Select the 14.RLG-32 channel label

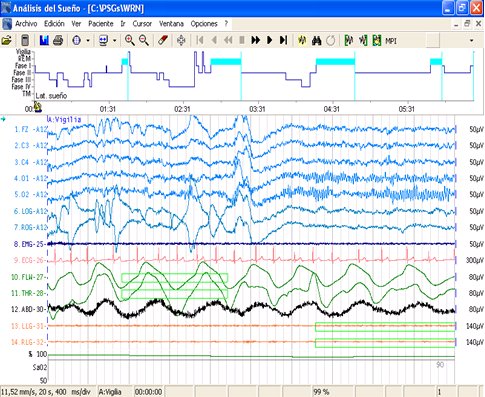28,342
